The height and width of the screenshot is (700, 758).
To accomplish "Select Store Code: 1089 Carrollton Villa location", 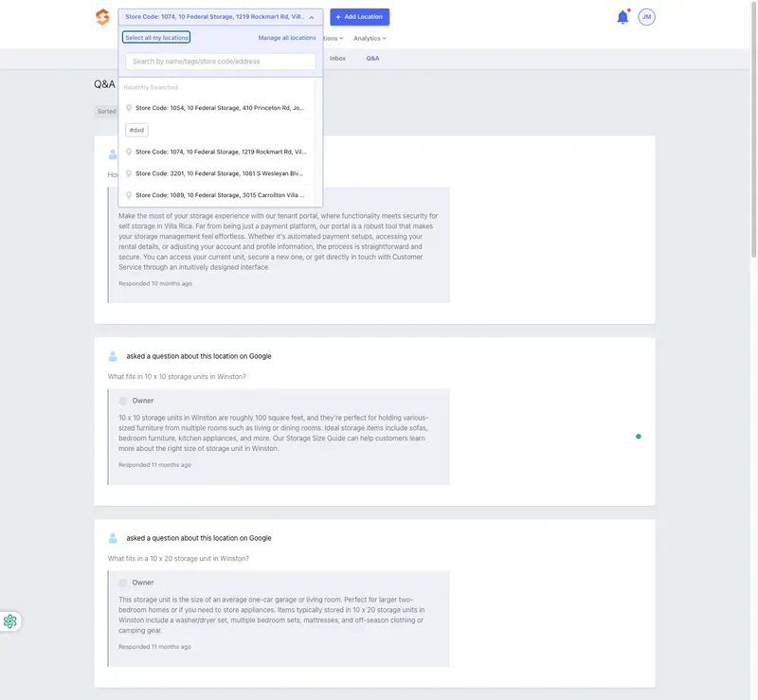I will pyautogui.click(x=216, y=195).
